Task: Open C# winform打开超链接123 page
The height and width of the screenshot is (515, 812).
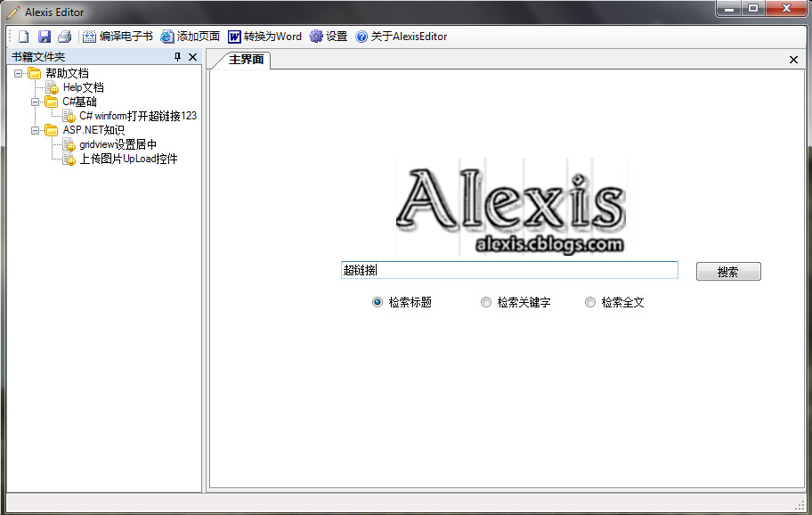Action: [138, 116]
